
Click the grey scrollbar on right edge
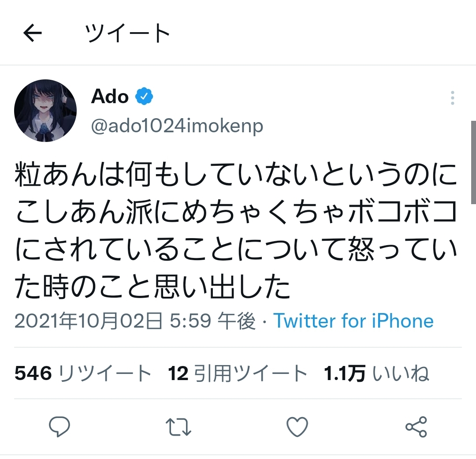point(473,162)
